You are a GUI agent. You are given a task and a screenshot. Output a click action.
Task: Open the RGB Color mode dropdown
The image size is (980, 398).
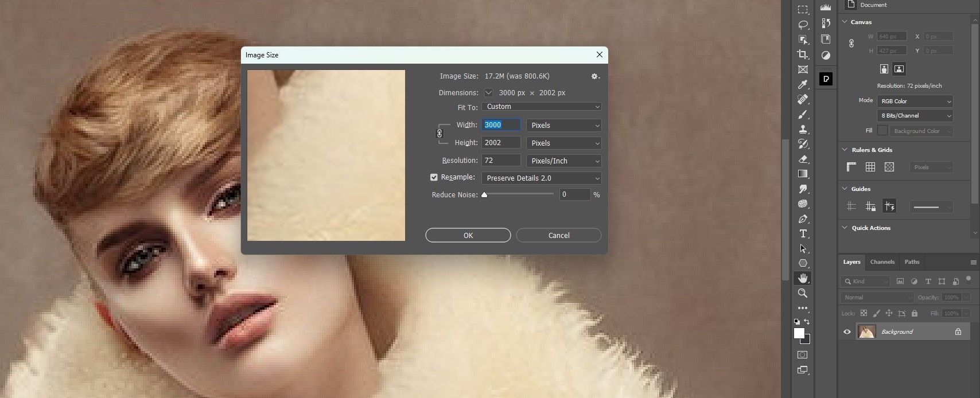click(915, 101)
